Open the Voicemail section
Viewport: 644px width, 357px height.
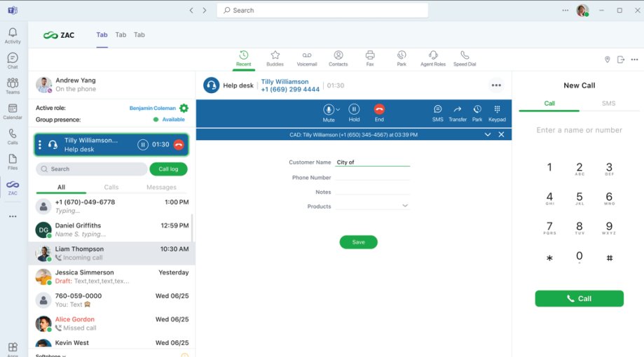click(307, 58)
